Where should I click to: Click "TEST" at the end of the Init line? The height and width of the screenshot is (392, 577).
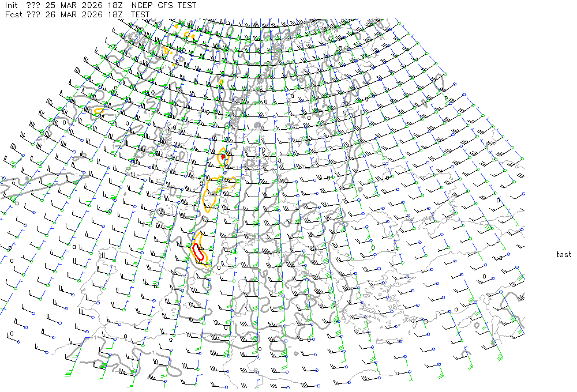coord(187,5)
